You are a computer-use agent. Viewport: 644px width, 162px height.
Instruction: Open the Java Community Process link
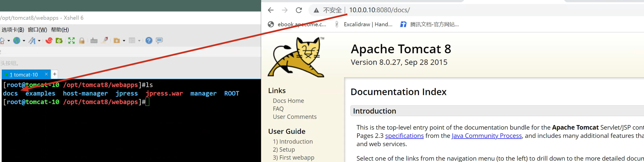click(x=486, y=136)
